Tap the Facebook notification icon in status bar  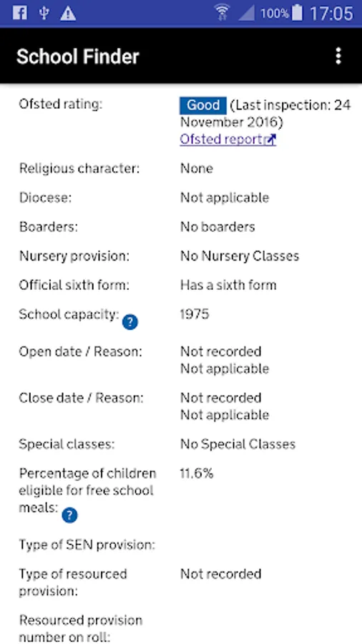pyautogui.click(x=19, y=13)
